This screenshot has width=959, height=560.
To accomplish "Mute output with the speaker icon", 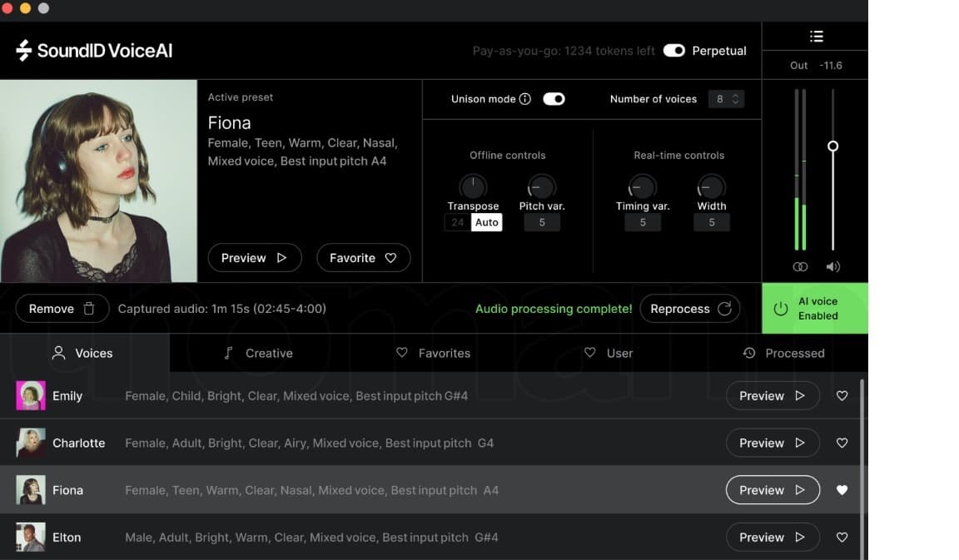I will click(x=833, y=266).
